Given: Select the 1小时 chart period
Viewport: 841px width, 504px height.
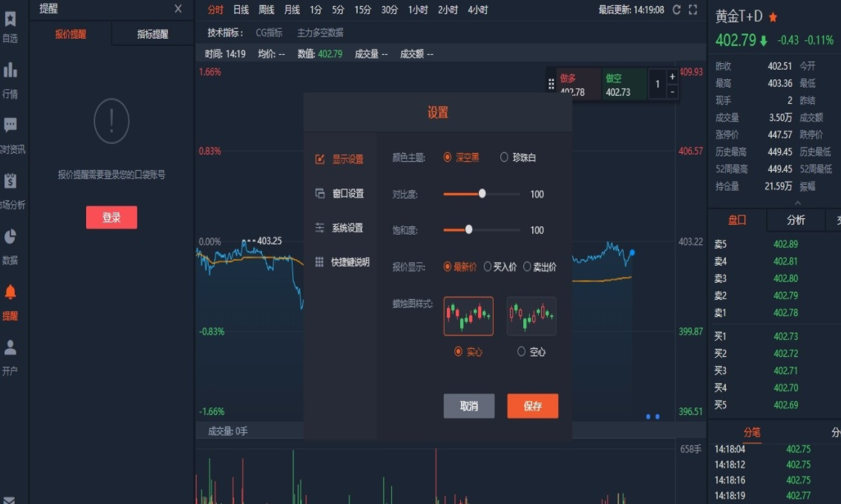Looking at the screenshot, I should coord(418,10).
